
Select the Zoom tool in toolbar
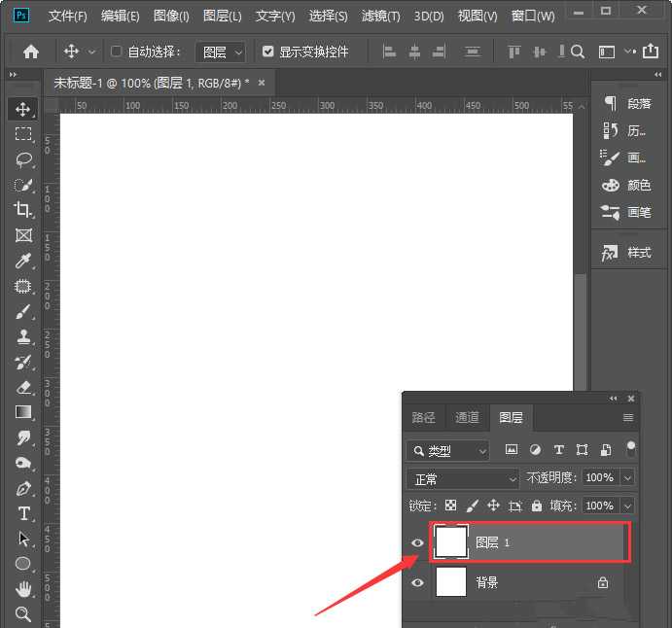(23, 614)
